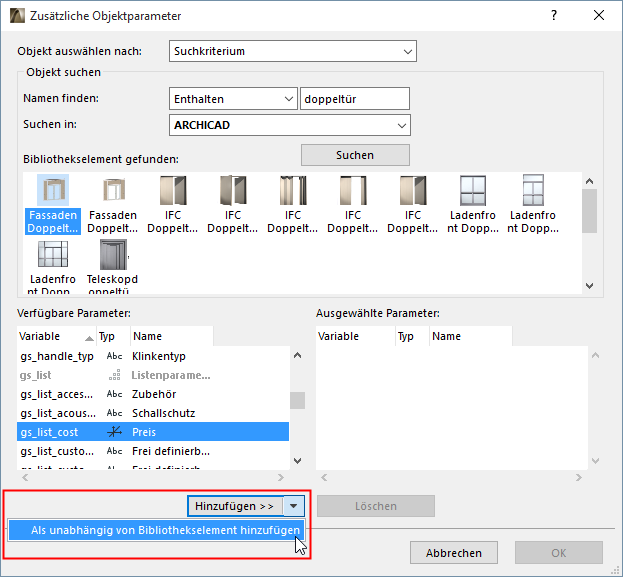
Task: Close the Zusätzliche Objektparameter dialog
Action: [x=599, y=15]
